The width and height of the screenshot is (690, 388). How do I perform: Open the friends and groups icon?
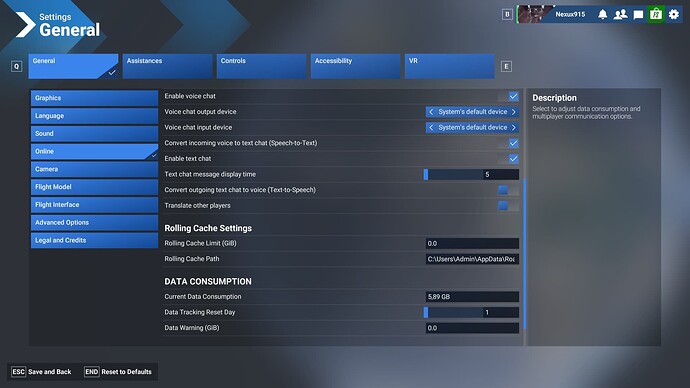620,15
